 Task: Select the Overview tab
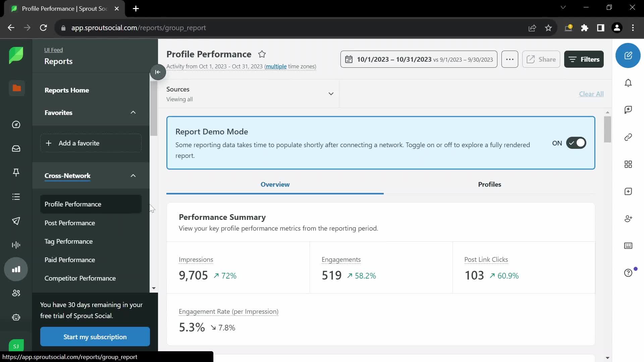pyautogui.click(x=275, y=184)
